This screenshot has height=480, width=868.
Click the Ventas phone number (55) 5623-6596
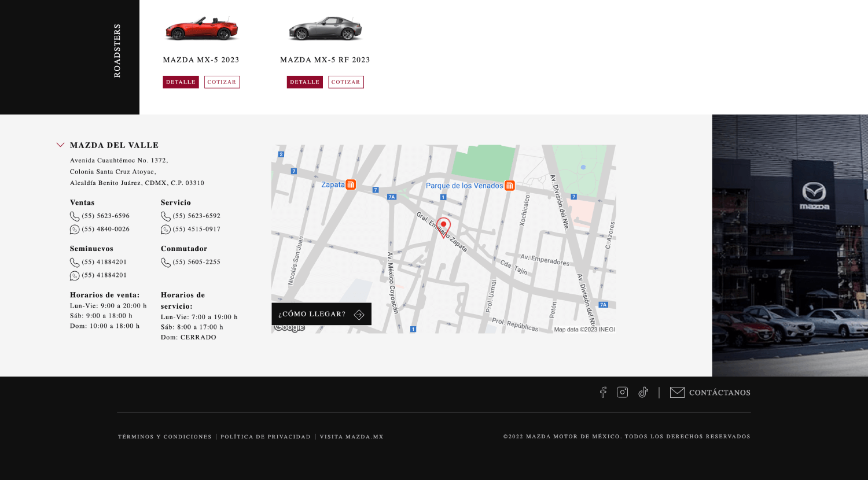tap(106, 216)
